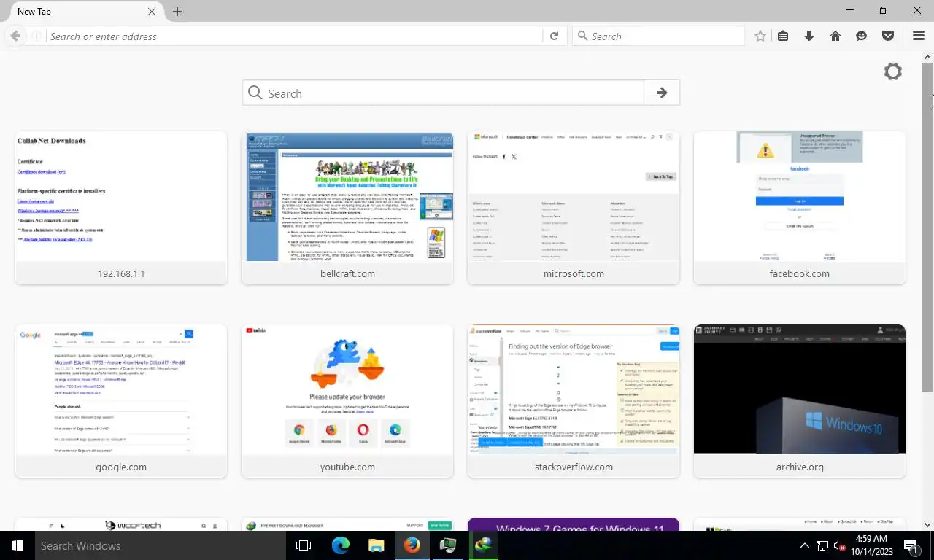Open the 4:59 AM clock calendar
Image resolution: width=934 pixels, height=560 pixels.
pos(871,545)
